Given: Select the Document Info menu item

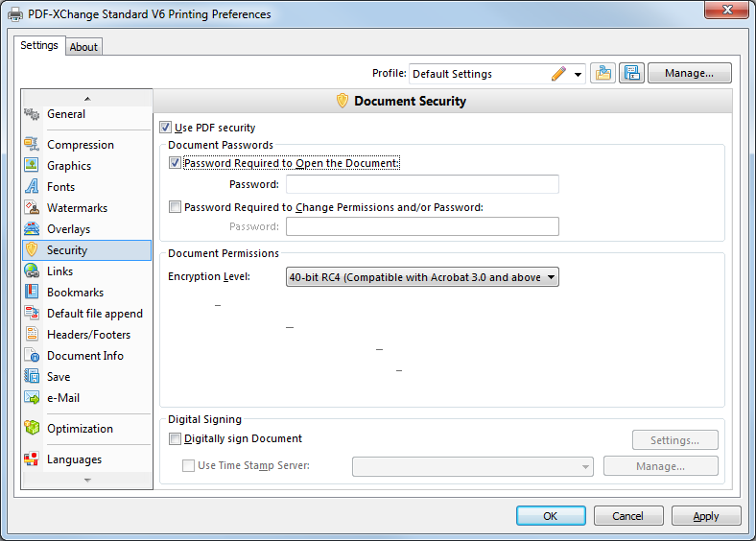Looking at the screenshot, I should [x=86, y=355].
